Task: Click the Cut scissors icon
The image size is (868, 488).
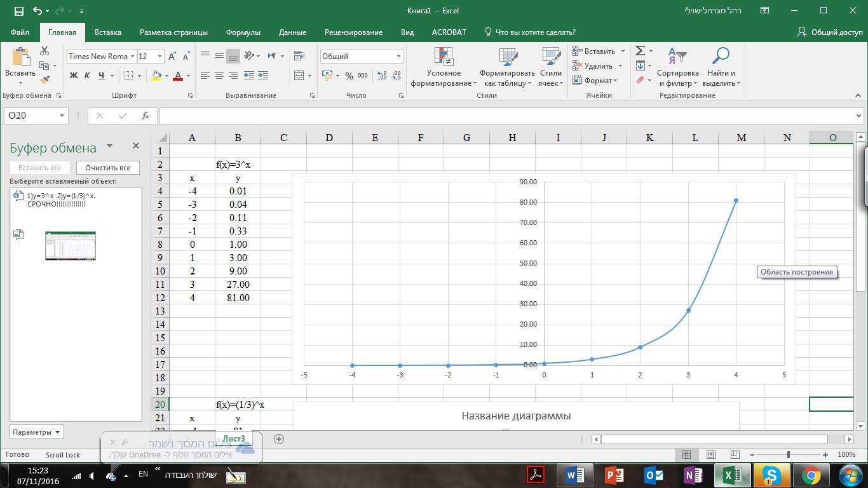Action: click(44, 51)
